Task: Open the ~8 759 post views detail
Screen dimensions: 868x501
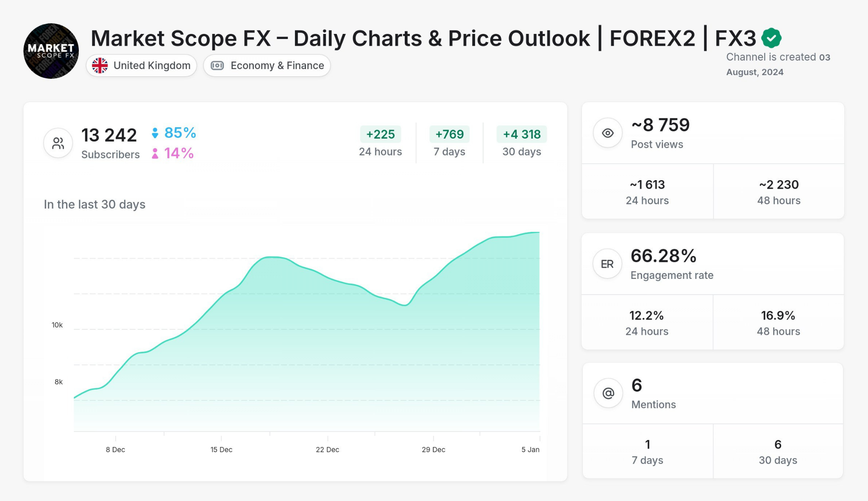Action: pos(660,125)
